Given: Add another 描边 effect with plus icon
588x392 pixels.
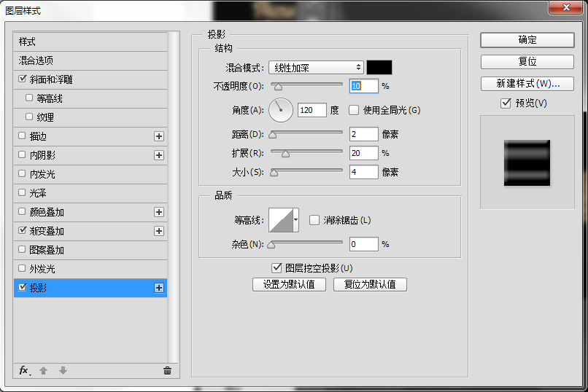Looking at the screenshot, I should (x=159, y=136).
